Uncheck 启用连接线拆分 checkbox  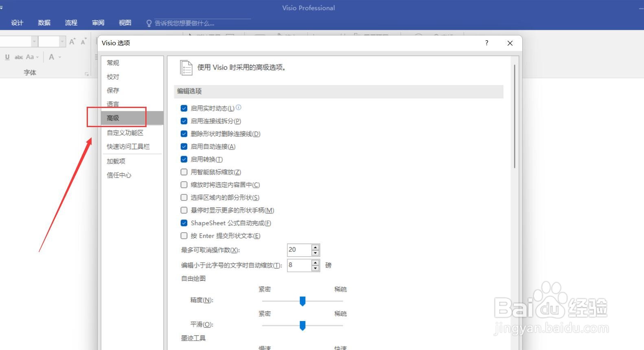[x=184, y=121]
